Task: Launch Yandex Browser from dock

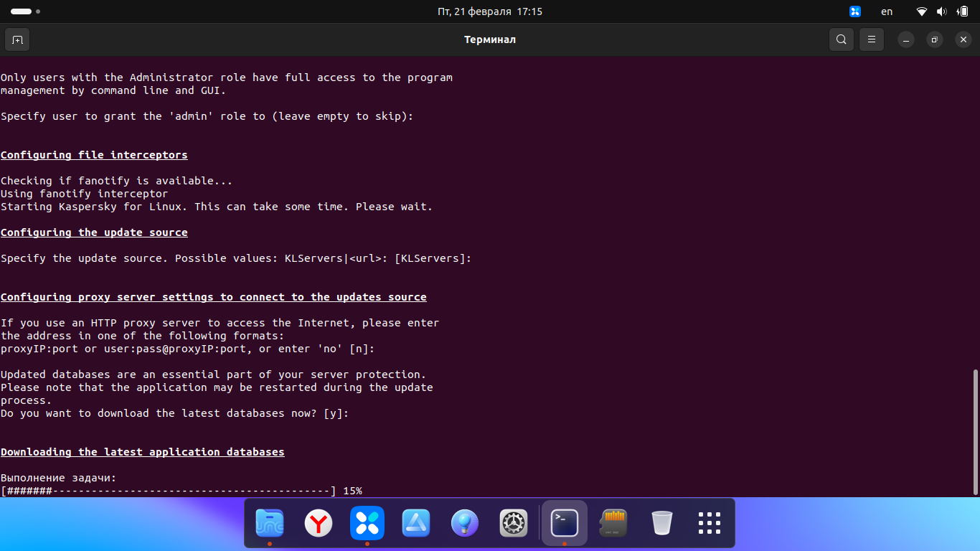Action: click(319, 523)
